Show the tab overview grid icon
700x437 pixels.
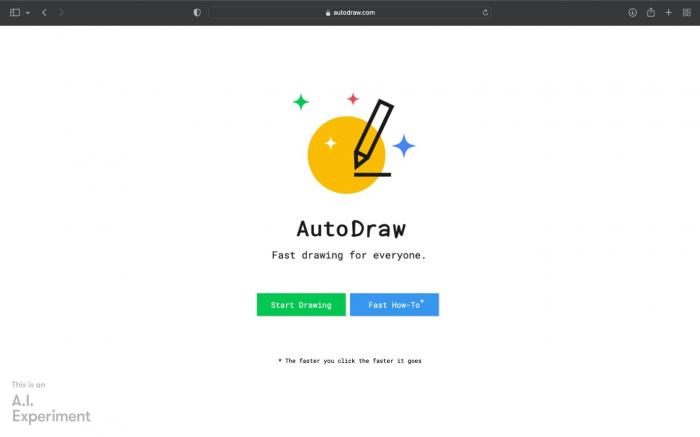(x=687, y=12)
